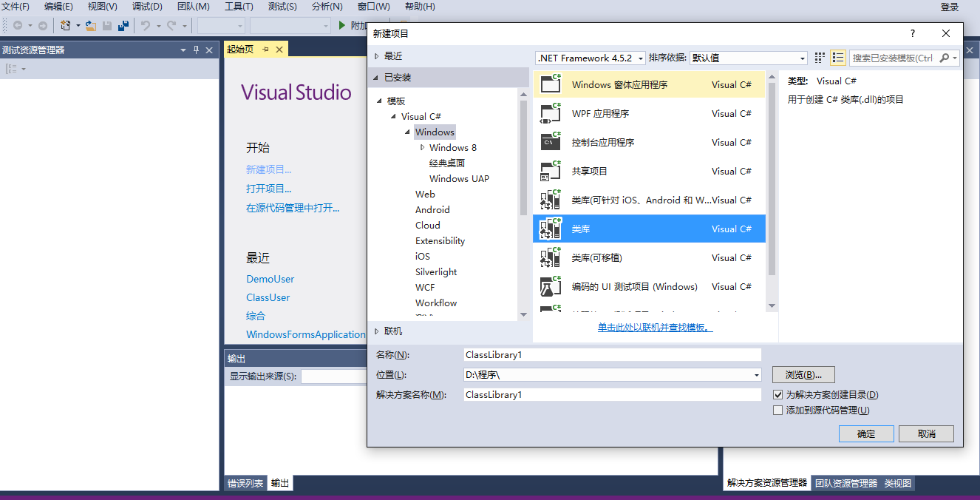Select WPF 应用程序 template icon
Image resolution: width=980 pixels, height=500 pixels.
[551, 113]
